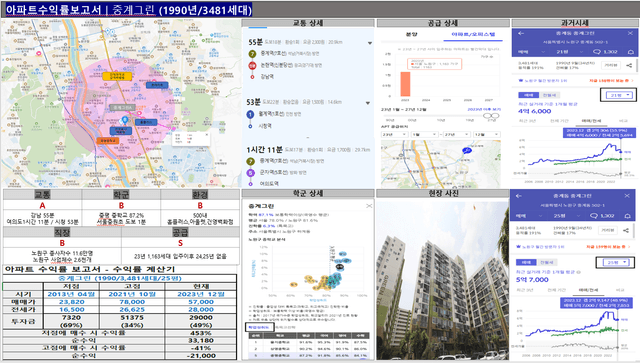Click the 현장 사진 apartment photo
Image resolution: width=640 pixels, height=363 pixels.
442,280
